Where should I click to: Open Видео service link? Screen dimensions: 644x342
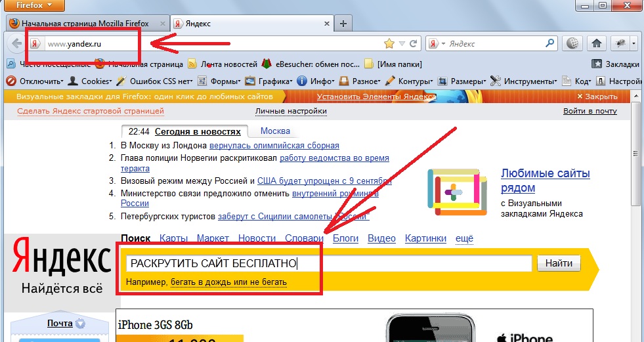381,238
